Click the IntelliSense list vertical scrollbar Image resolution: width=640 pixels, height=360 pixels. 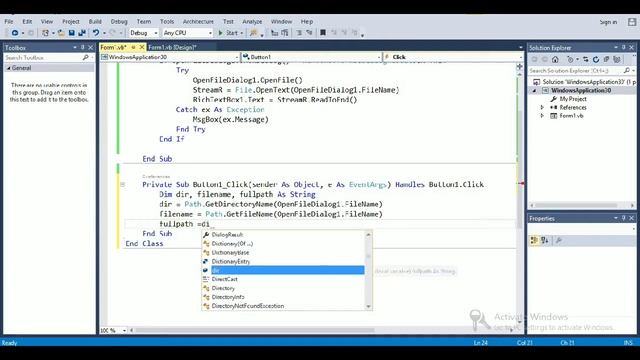(x=369, y=270)
